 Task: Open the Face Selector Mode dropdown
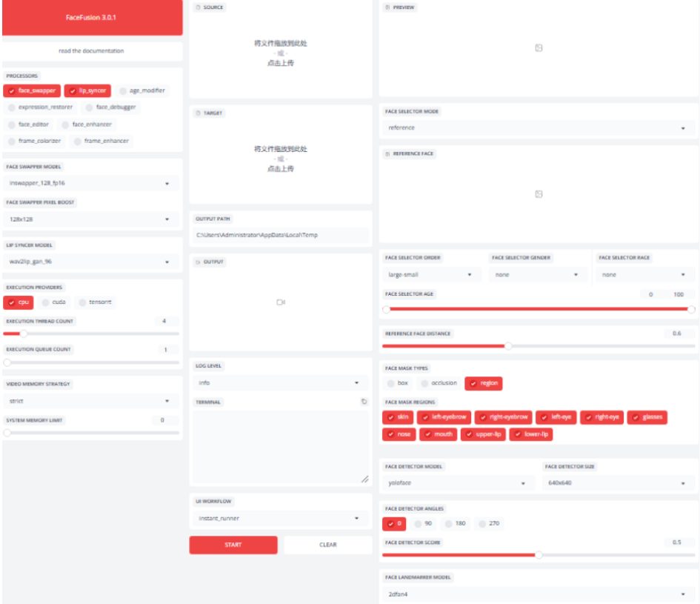pyautogui.click(x=539, y=127)
